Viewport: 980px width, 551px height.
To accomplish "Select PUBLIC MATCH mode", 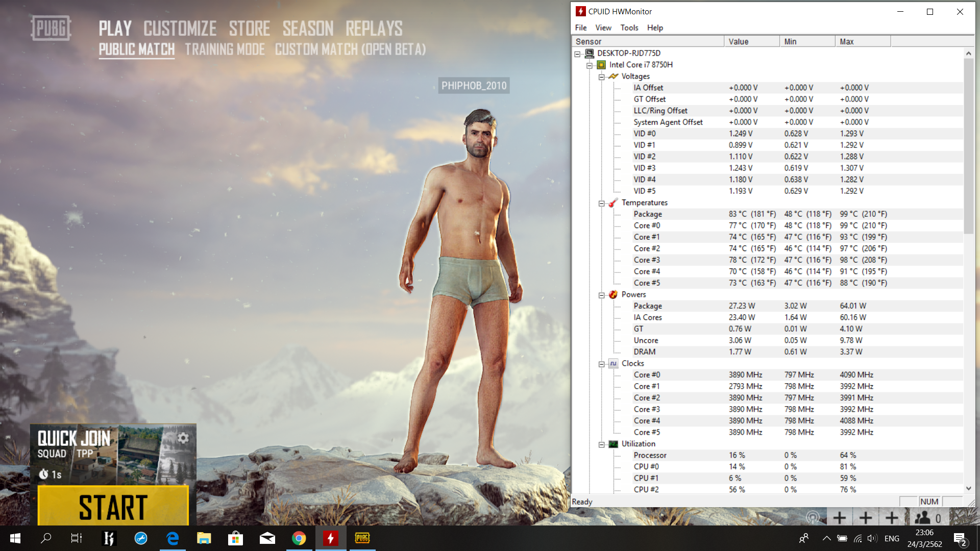I will [x=137, y=49].
